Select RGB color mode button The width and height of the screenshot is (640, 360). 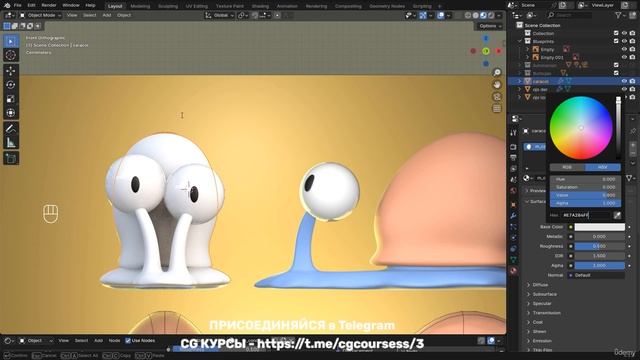[x=567, y=167]
